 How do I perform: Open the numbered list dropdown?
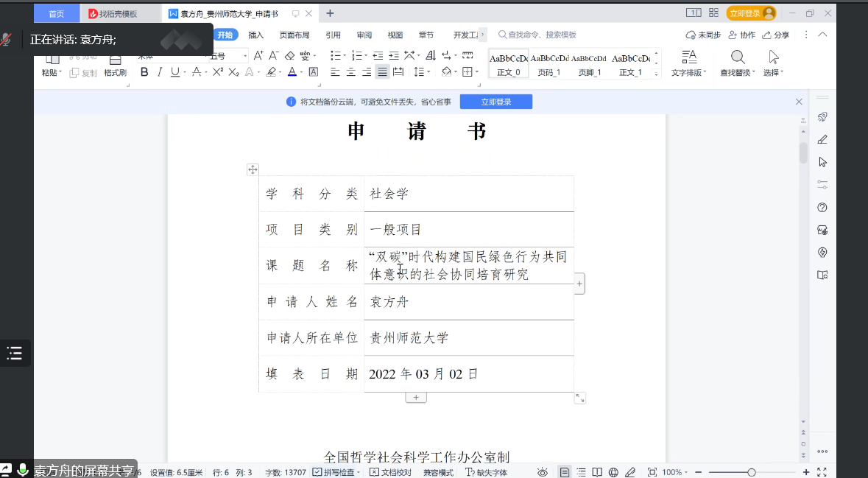366,56
